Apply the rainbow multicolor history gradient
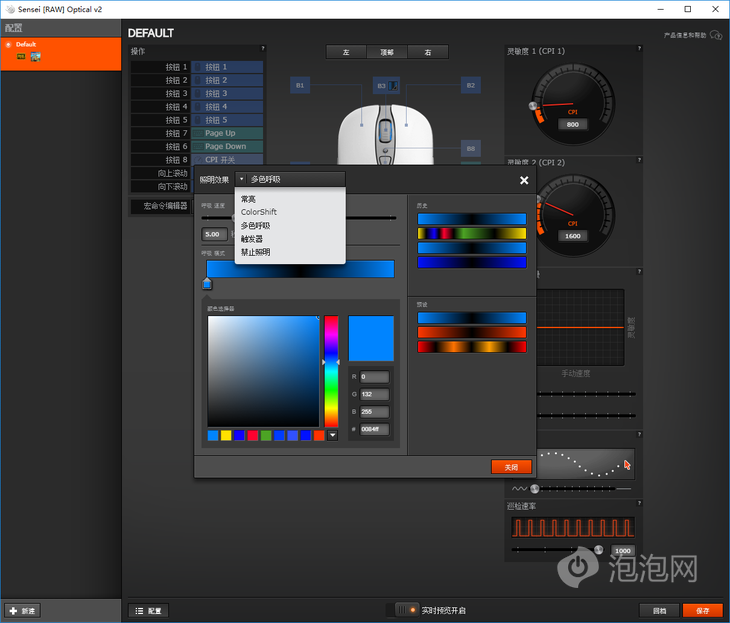Viewport: 730px width, 623px height. [x=472, y=233]
